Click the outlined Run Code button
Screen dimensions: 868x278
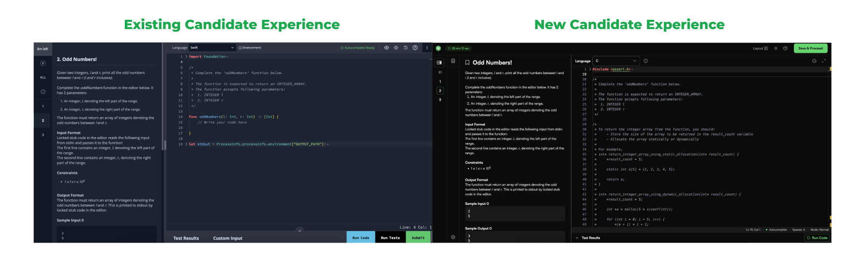click(817, 238)
